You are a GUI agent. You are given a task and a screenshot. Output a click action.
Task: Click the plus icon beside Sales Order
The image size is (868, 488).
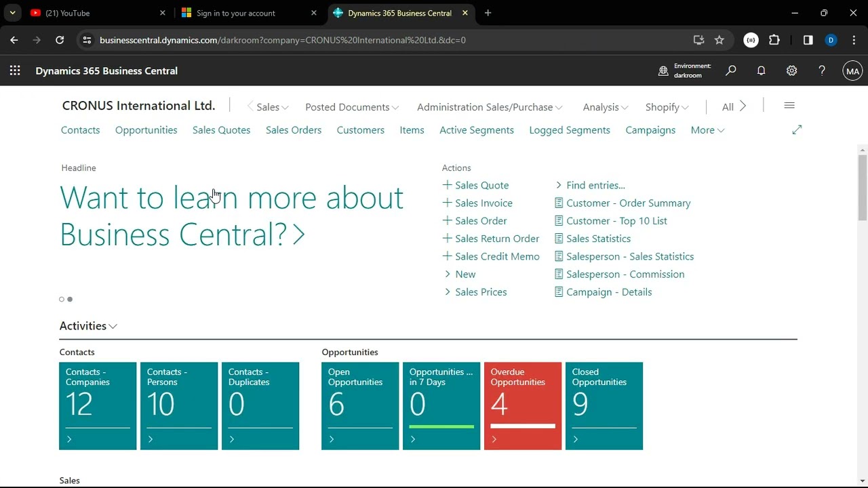pos(447,220)
